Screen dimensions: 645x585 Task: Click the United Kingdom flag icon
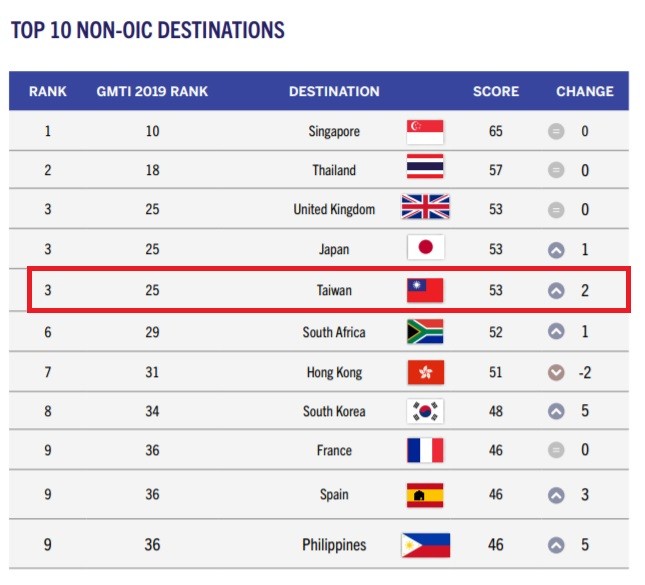[x=425, y=207]
